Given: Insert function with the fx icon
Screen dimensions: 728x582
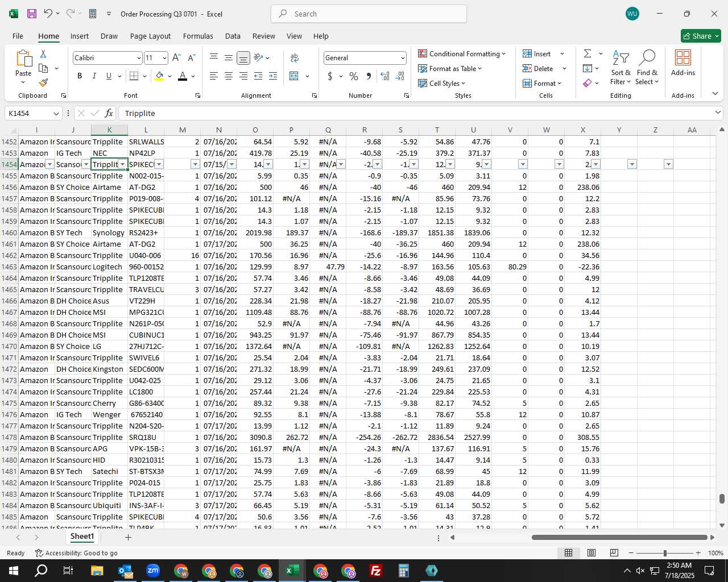Looking at the screenshot, I should click(109, 113).
